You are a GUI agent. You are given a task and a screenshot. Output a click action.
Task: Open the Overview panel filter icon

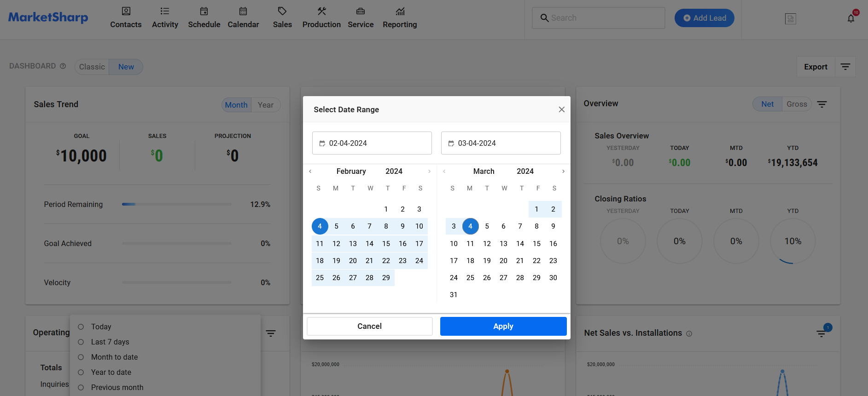coord(822,104)
